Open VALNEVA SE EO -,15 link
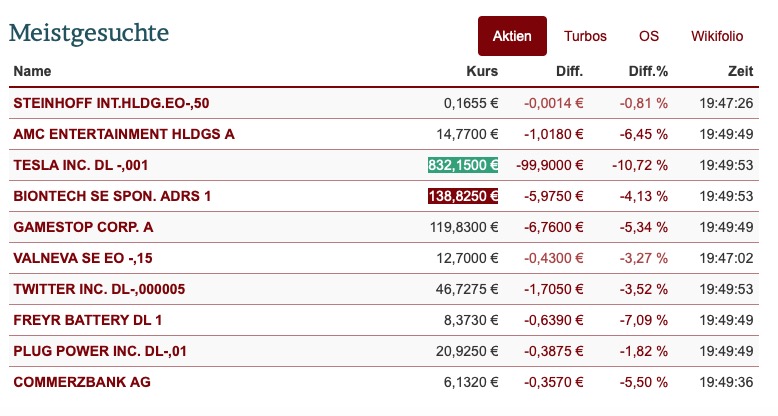This screenshot has width=778, height=416. click(83, 258)
